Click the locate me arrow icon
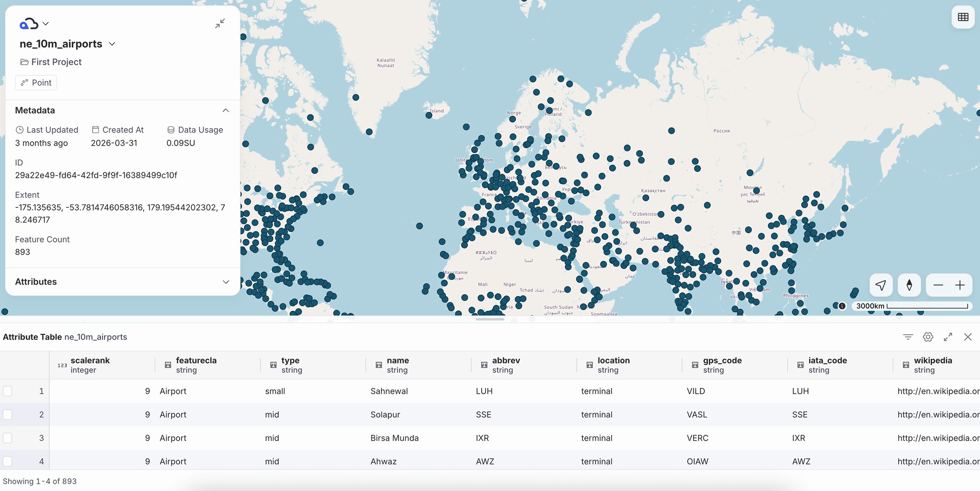The height and width of the screenshot is (491, 980). pos(881,285)
